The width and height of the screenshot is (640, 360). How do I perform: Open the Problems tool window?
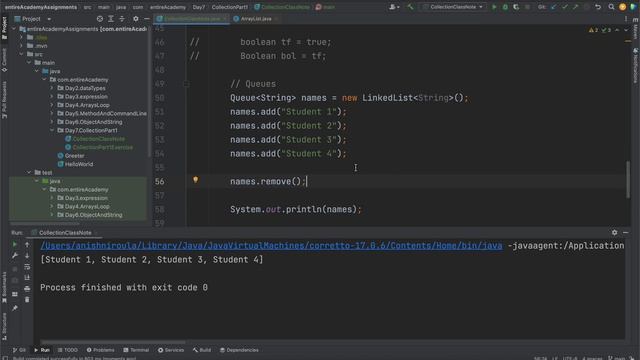point(100,350)
